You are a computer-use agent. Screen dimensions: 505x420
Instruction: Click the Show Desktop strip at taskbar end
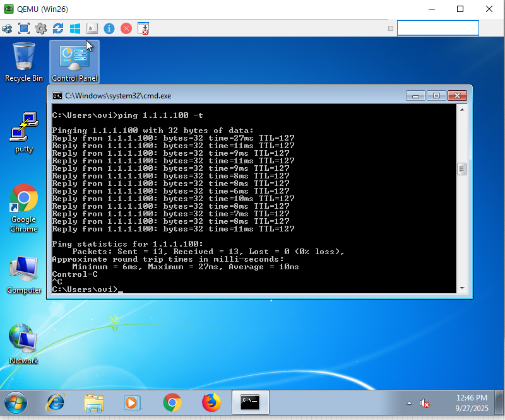499,402
